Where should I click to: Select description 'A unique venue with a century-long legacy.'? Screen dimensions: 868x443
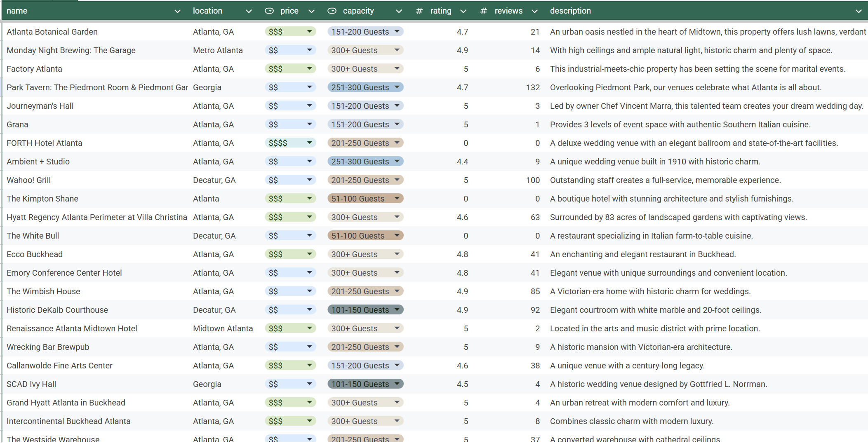[x=706, y=366]
